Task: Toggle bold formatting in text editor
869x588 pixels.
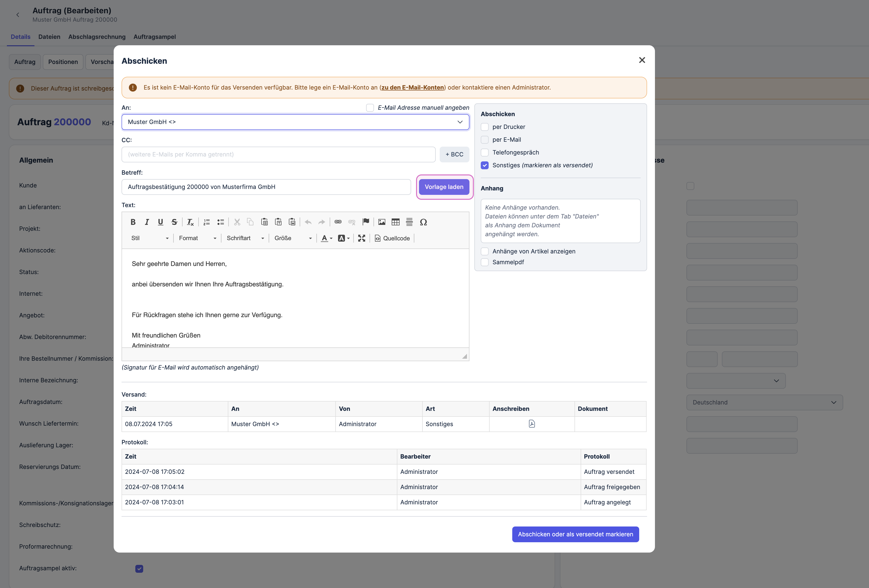Action: click(x=133, y=222)
